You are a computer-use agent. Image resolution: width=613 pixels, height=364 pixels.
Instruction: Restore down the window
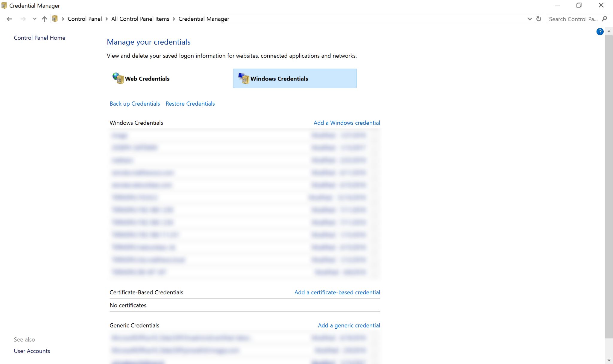coord(579,5)
